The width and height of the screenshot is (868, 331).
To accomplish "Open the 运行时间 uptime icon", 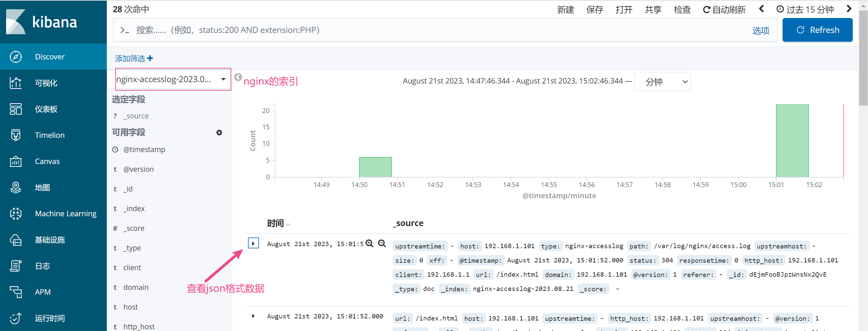I will (16, 318).
